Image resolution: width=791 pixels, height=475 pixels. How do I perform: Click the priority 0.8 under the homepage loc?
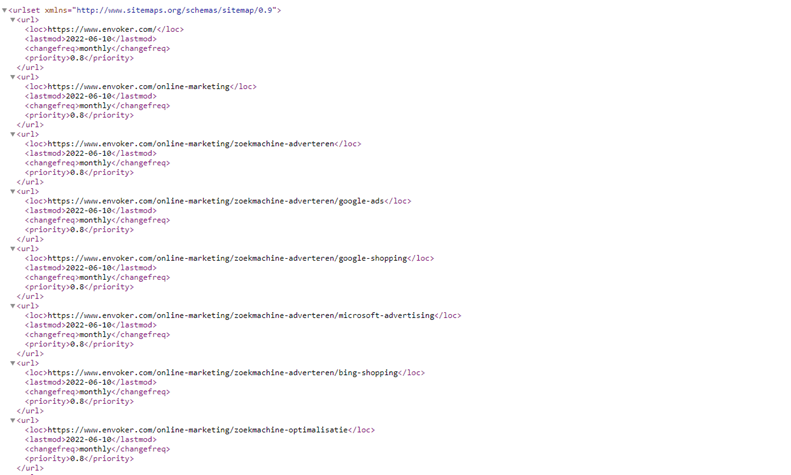click(x=77, y=58)
